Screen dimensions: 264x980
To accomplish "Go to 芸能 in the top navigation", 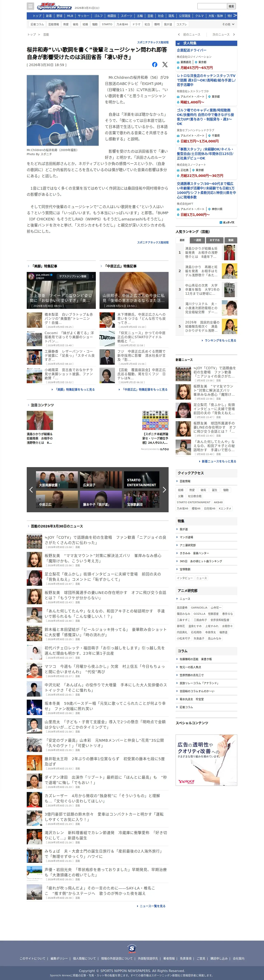I will tap(151, 16).
